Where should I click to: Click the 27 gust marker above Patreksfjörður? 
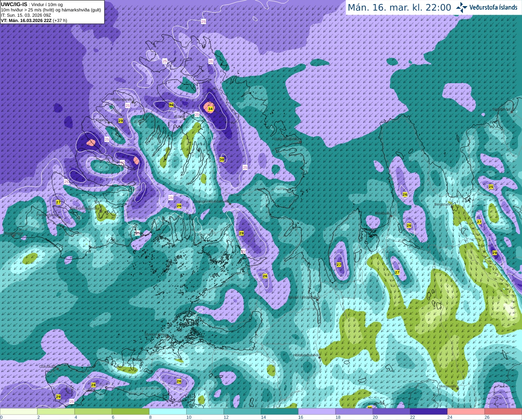click(x=58, y=202)
